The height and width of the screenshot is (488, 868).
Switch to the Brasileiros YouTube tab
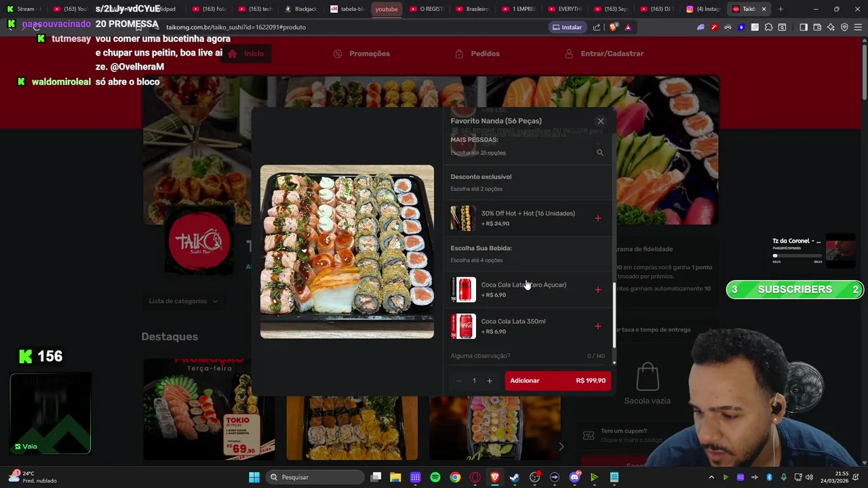click(x=473, y=9)
